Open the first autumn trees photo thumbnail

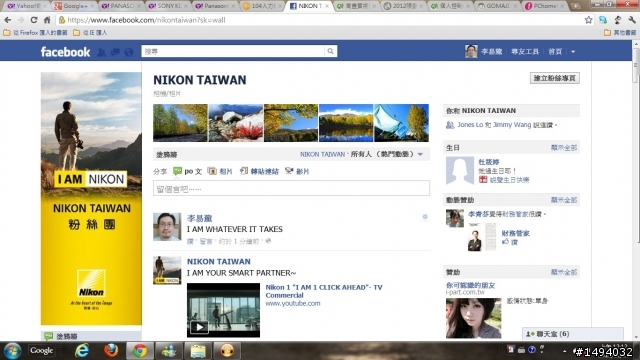pyautogui.click(x=180, y=123)
